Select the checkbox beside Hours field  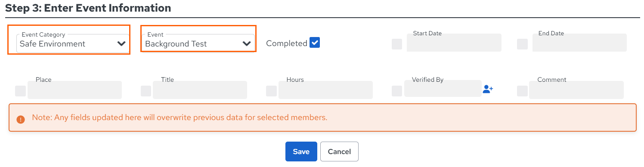(x=271, y=91)
